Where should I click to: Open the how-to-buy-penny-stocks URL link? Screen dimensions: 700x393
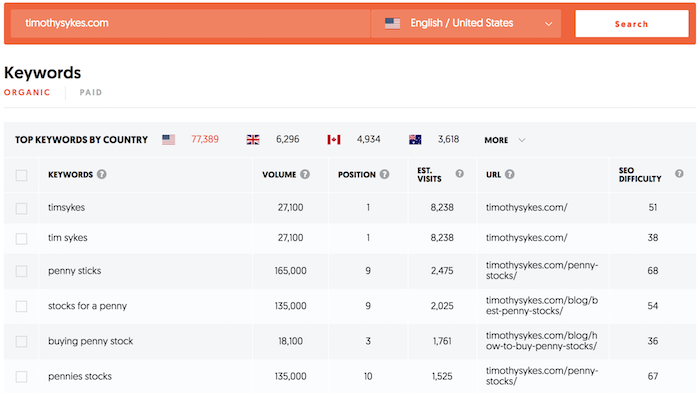pos(542,341)
